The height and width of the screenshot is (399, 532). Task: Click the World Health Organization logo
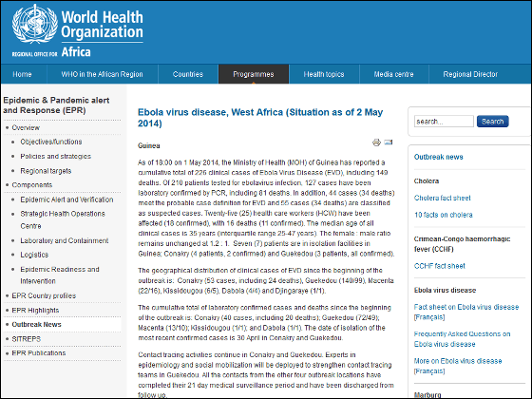point(77,30)
